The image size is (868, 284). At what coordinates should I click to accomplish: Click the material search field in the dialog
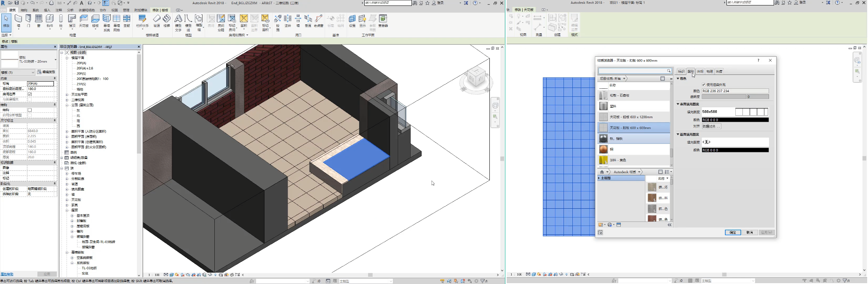634,71
